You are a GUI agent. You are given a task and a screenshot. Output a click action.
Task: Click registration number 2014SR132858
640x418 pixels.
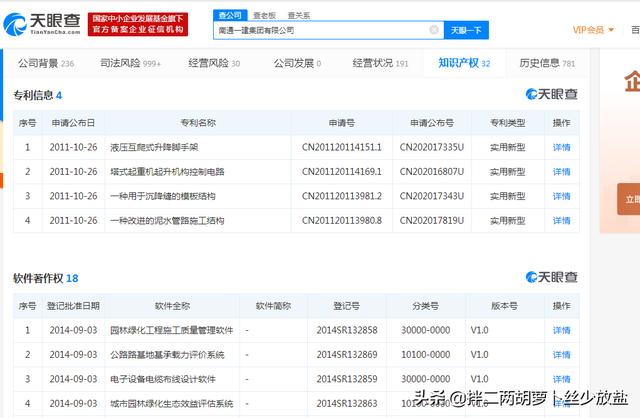pyautogui.click(x=347, y=330)
